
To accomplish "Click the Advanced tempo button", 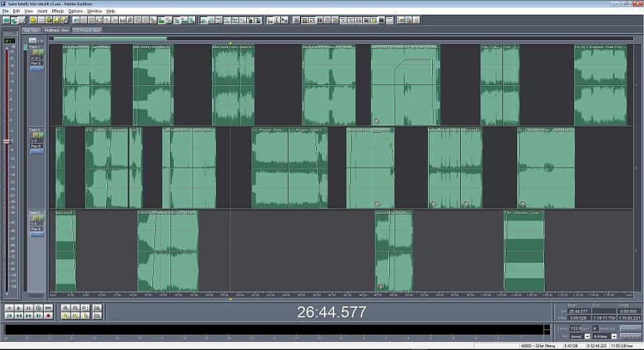I will tap(631, 329).
